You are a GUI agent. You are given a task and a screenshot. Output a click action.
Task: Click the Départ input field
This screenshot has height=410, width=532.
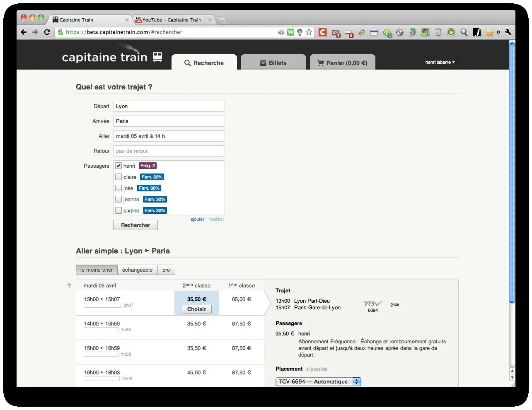coord(169,106)
